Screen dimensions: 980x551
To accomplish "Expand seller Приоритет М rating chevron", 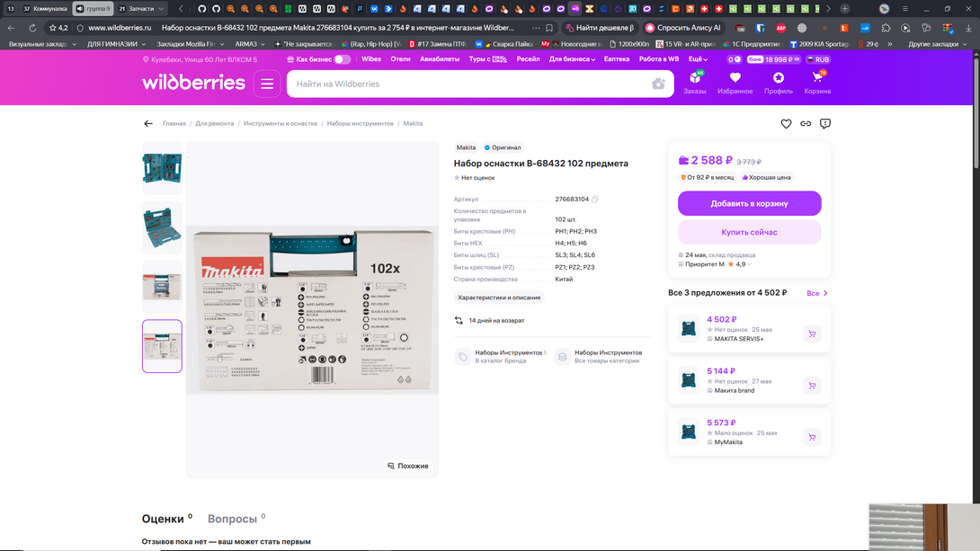I will pos(749,264).
